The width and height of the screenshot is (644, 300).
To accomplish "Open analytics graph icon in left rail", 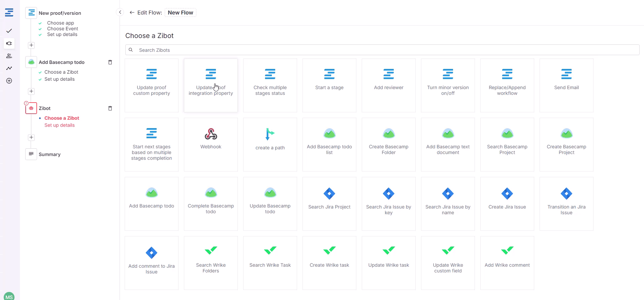I will click(x=9, y=68).
